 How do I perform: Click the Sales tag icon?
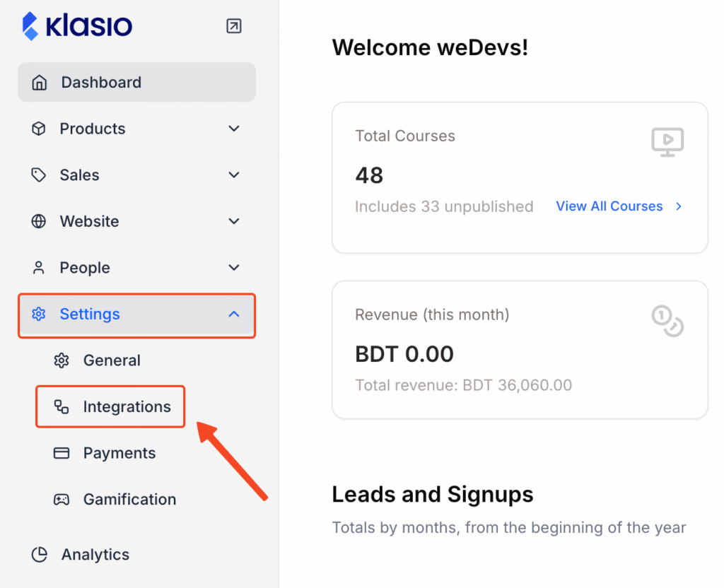pyautogui.click(x=39, y=175)
